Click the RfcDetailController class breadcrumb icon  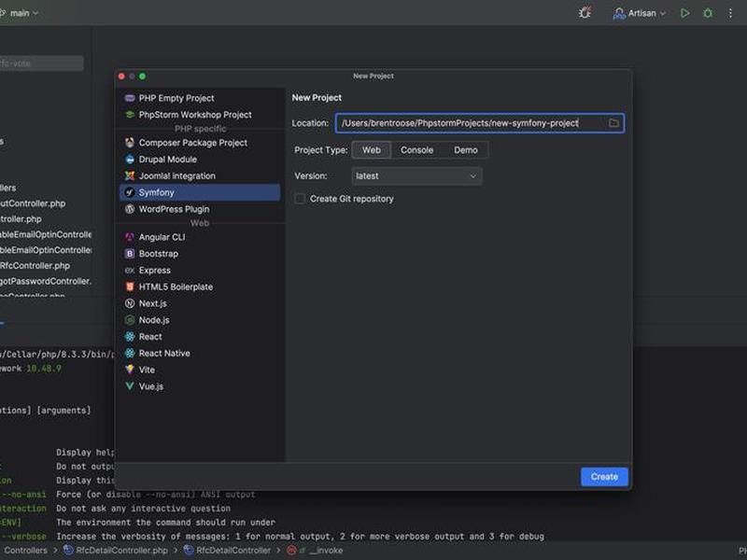coord(189,550)
